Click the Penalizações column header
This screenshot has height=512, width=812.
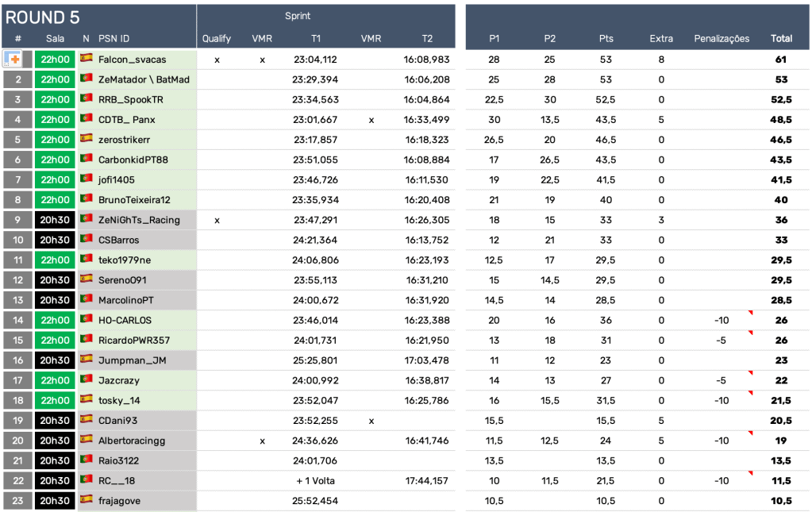(721, 38)
